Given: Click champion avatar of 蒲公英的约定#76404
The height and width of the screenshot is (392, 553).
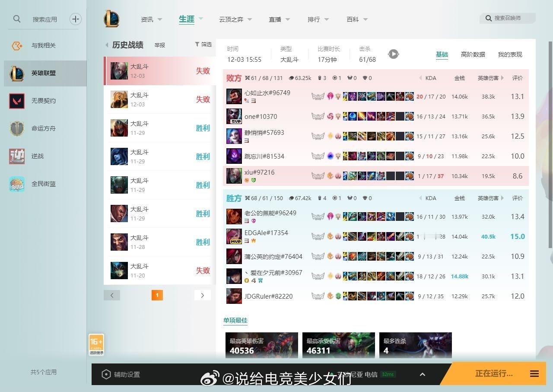Looking at the screenshot, I should click(x=234, y=256).
